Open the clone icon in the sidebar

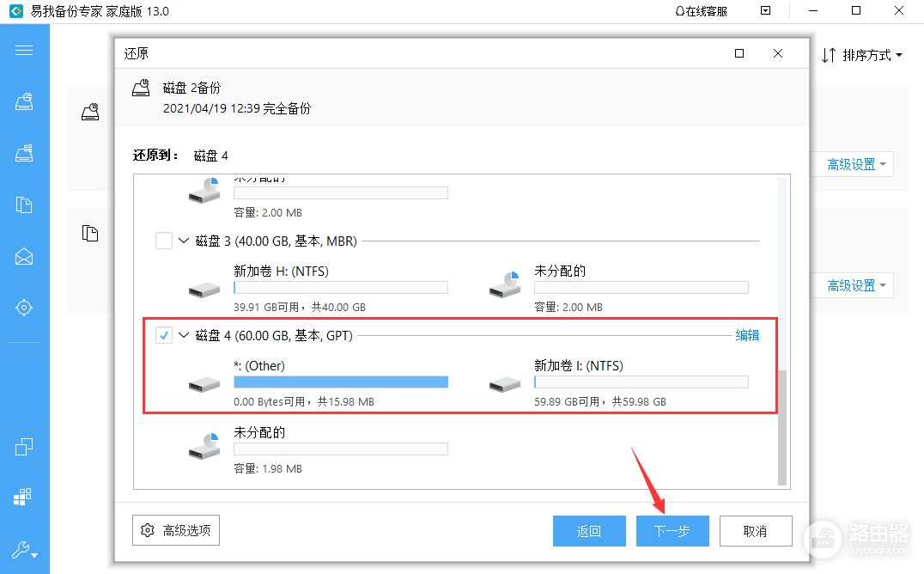[24, 447]
